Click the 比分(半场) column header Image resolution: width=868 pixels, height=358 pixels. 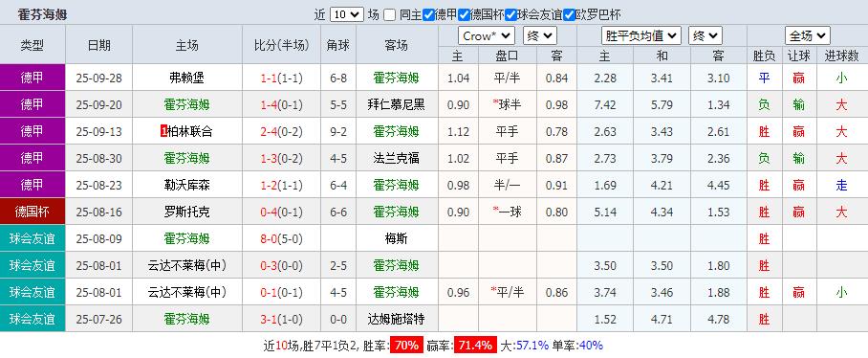(281, 44)
